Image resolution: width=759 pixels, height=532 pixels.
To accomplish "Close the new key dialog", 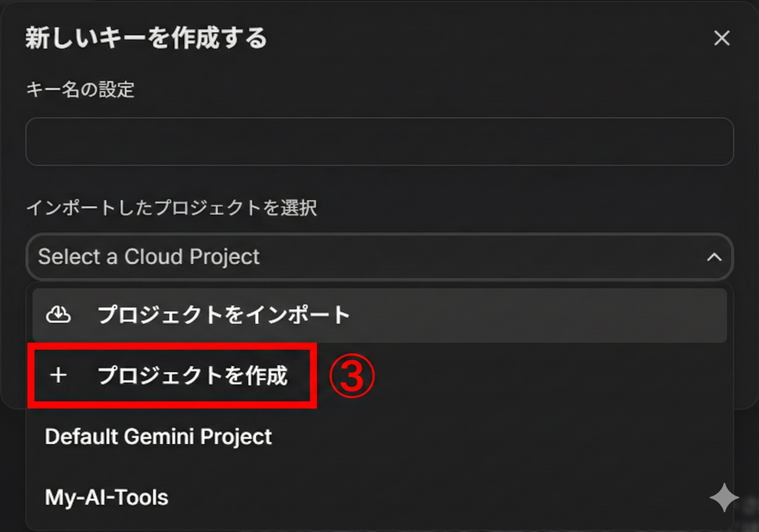I will click(721, 38).
